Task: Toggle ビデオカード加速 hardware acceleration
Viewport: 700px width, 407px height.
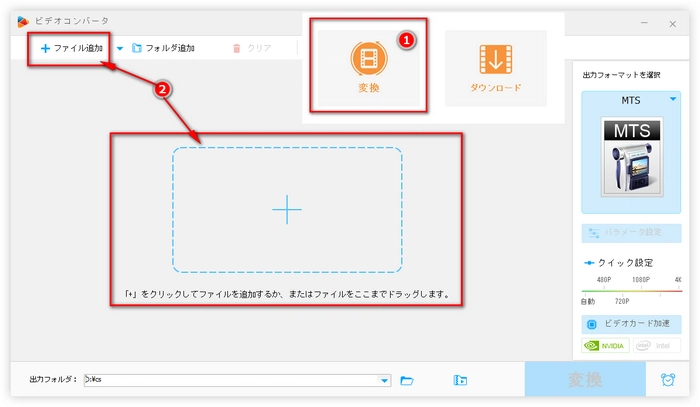Action: (631, 324)
